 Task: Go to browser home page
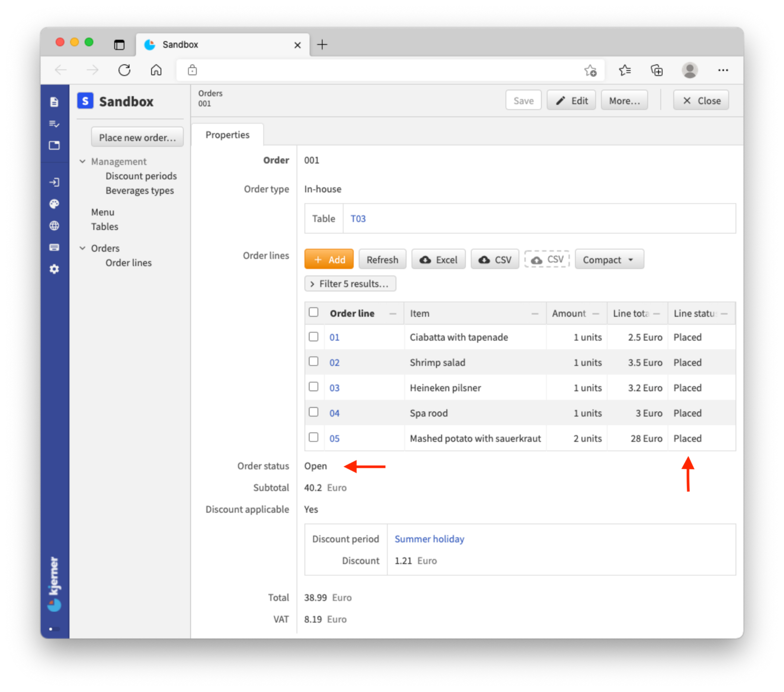[x=156, y=70]
